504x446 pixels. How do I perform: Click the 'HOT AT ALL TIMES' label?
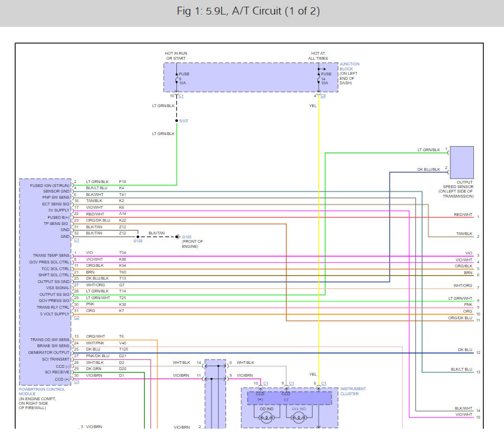318,56
